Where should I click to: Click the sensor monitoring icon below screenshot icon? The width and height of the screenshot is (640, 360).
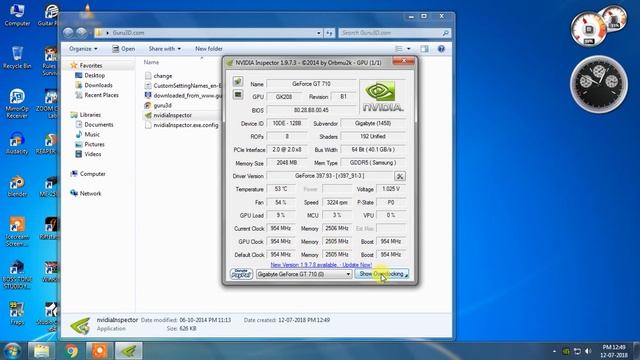point(238,95)
